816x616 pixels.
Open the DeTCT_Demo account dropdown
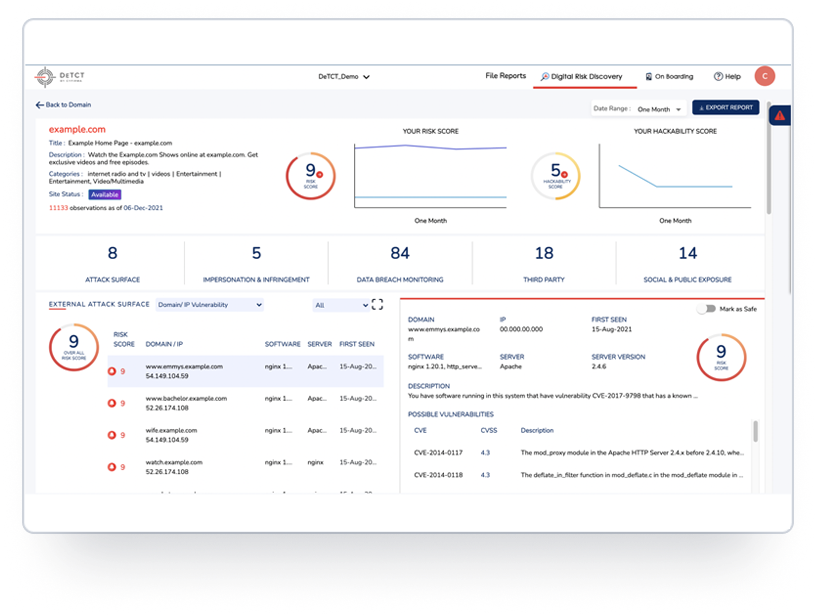(344, 76)
